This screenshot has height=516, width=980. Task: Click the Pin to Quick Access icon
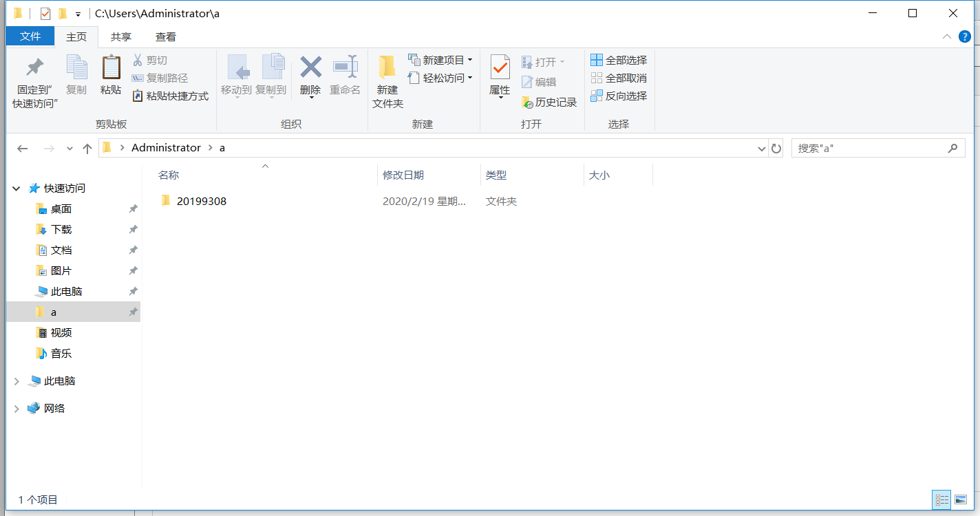tap(34, 67)
